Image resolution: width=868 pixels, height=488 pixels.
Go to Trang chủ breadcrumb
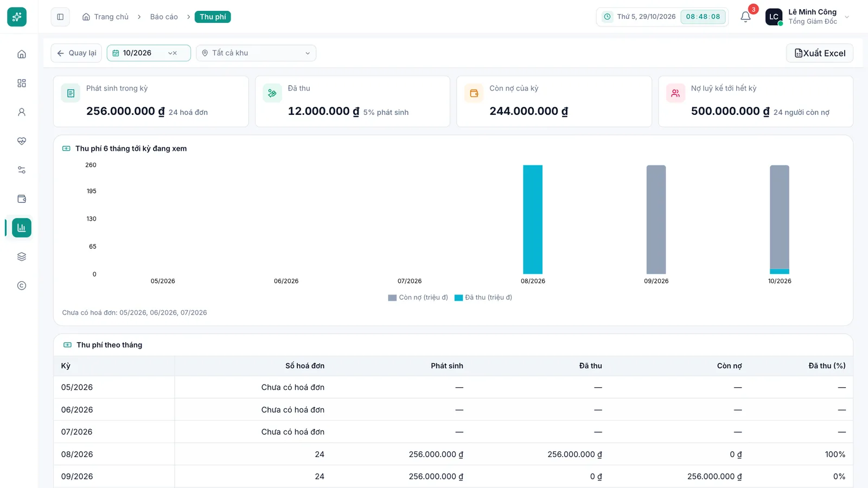pos(106,17)
